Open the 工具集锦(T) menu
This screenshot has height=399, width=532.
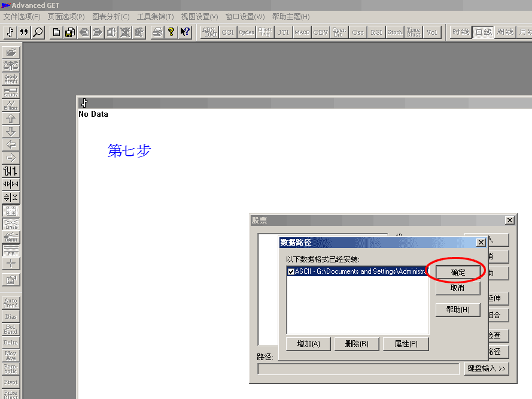(x=156, y=17)
